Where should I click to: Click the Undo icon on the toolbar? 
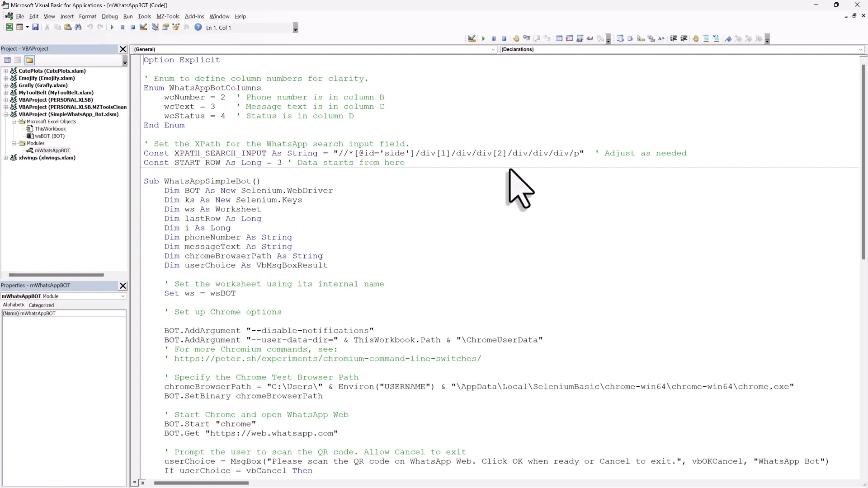pos(90,27)
